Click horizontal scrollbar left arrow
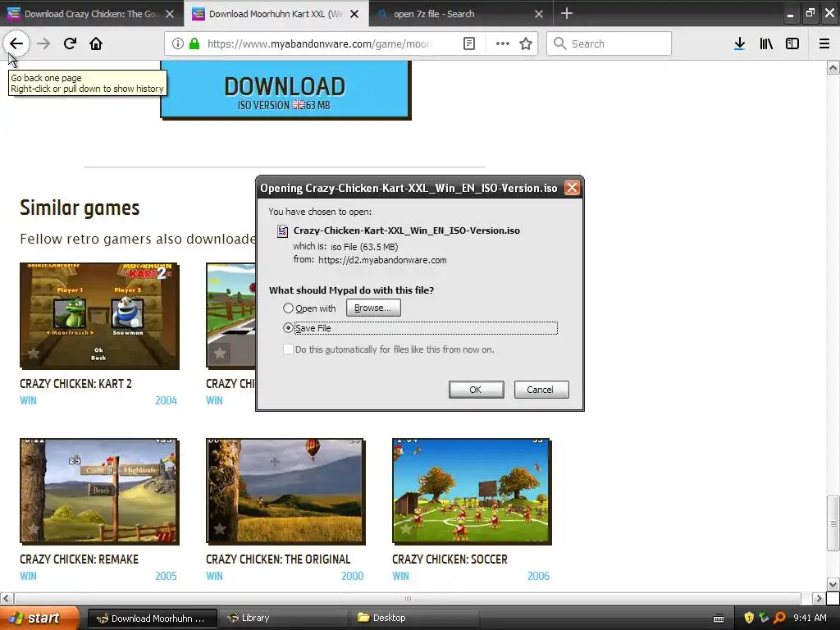840x630 pixels. coord(7,598)
